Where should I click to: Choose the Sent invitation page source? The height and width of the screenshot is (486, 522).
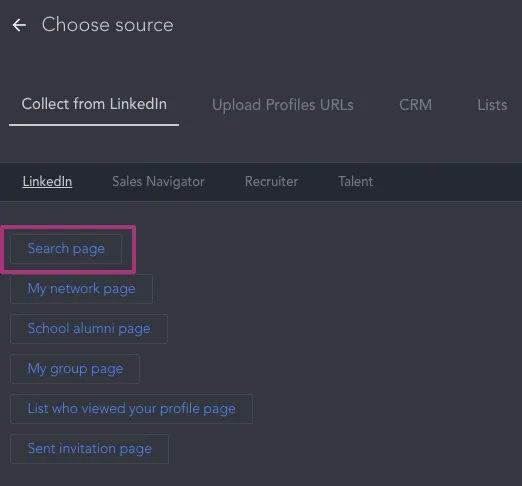pos(89,449)
